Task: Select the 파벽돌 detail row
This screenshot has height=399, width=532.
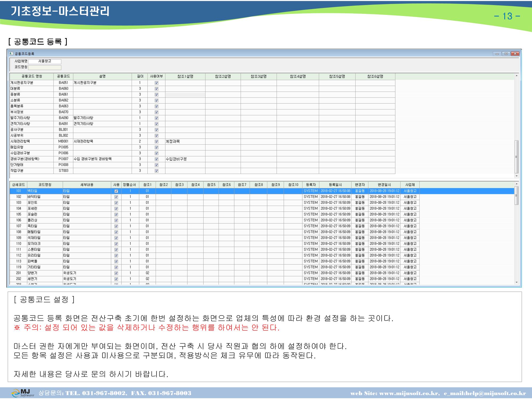Action: pos(214,261)
